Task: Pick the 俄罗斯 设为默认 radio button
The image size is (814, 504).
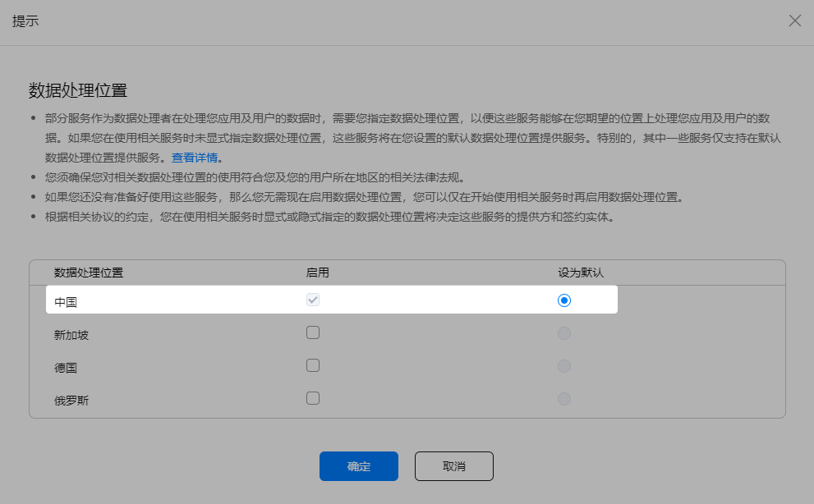Action: click(563, 399)
